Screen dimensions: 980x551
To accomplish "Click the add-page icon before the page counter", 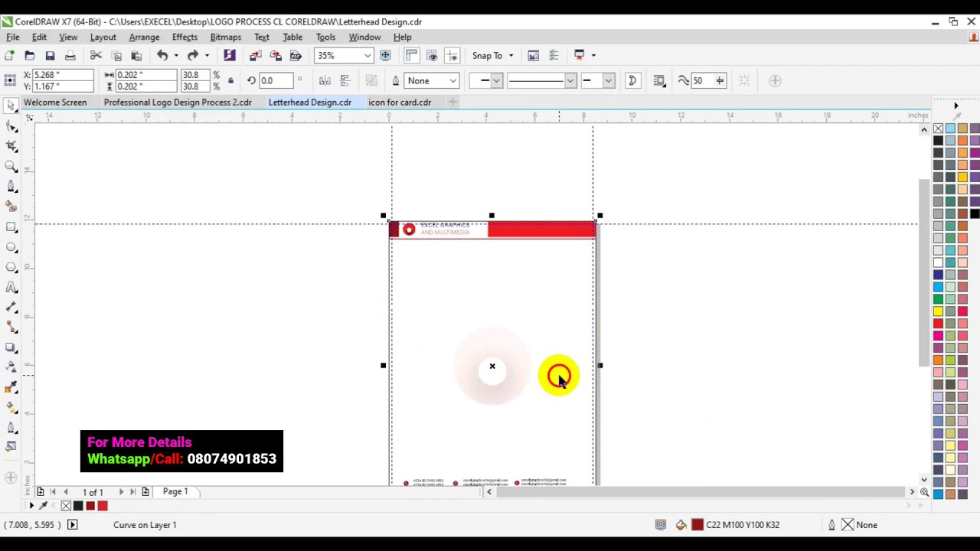I will pyautogui.click(x=40, y=491).
